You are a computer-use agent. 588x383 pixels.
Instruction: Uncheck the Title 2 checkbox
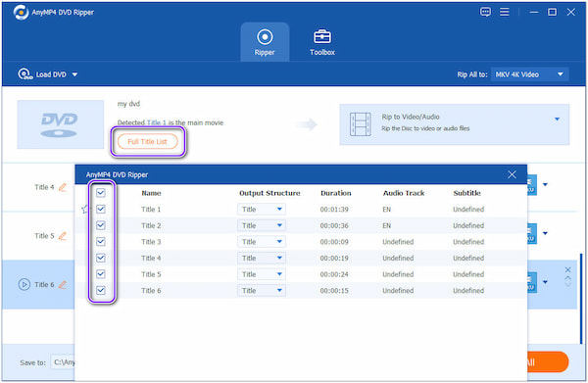101,225
